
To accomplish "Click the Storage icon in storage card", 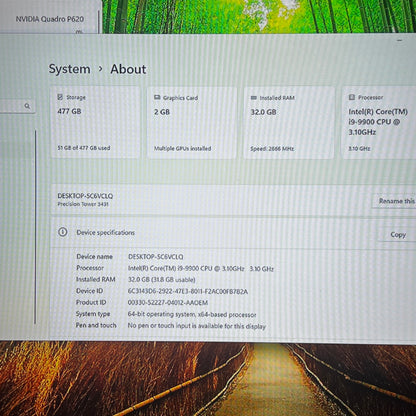I will 60,97.
